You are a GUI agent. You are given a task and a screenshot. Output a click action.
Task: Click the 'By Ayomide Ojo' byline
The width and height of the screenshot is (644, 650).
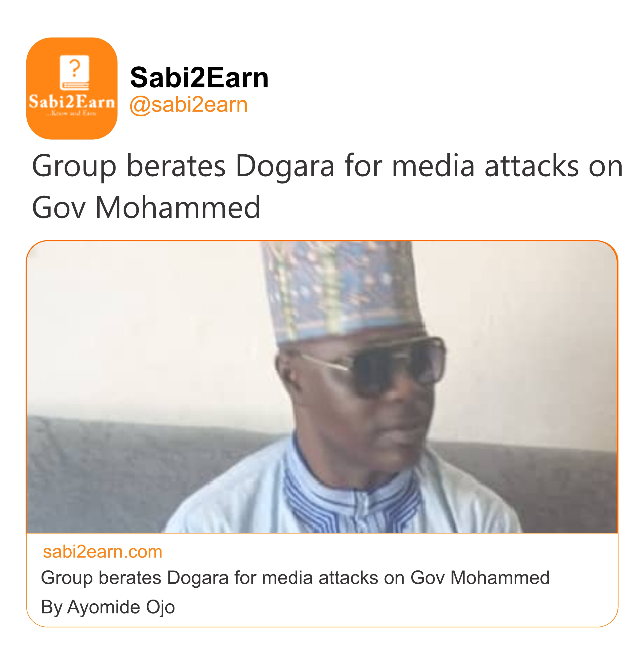[108, 607]
